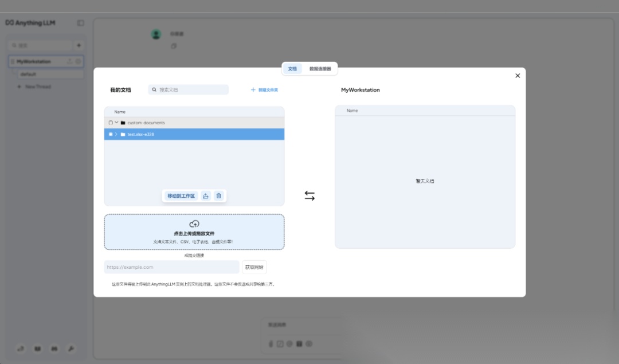Click the swap arrows icon between panels
619x364 pixels.
point(309,195)
